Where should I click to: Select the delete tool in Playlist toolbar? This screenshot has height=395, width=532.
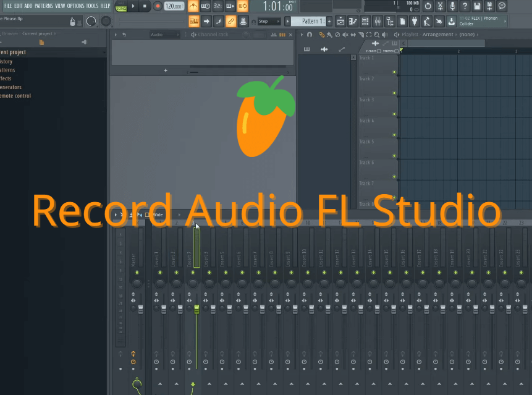tap(337, 35)
